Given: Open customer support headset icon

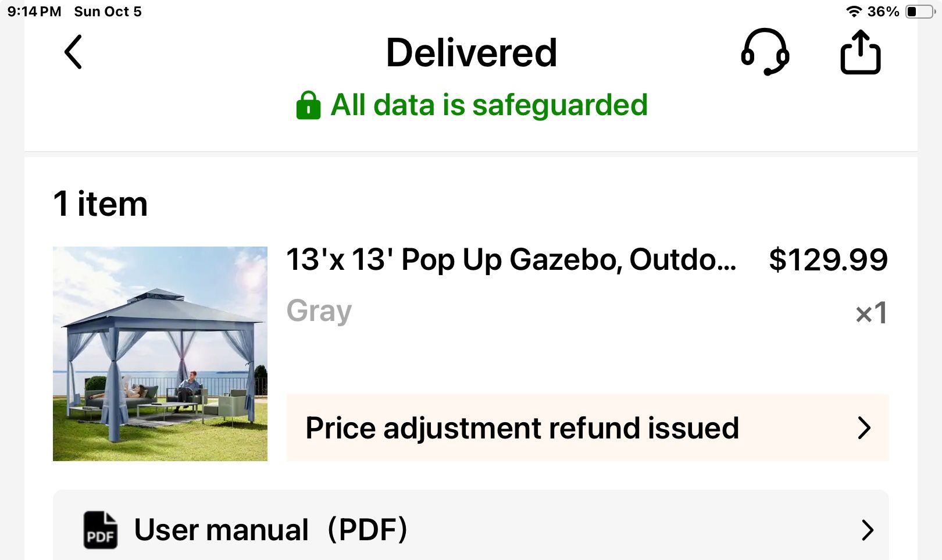Looking at the screenshot, I should [x=765, y=52].
